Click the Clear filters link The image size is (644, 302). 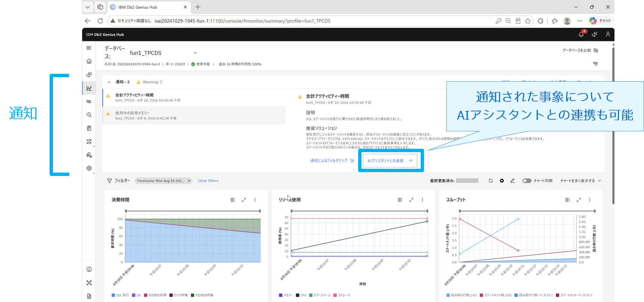click(x=208, y=181)
